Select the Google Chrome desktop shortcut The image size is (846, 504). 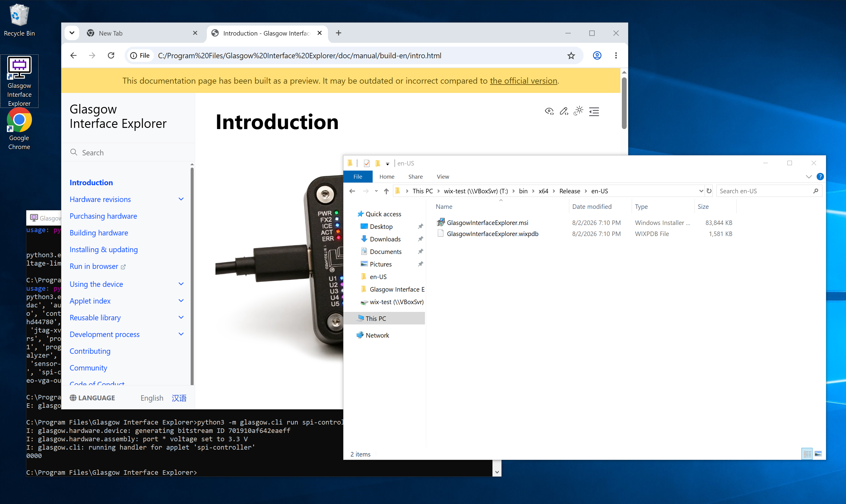click(x=19, y=129)
